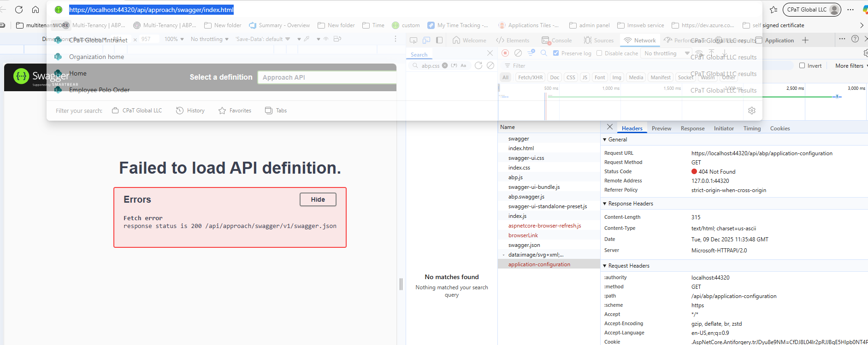Clear the network log

518,53
